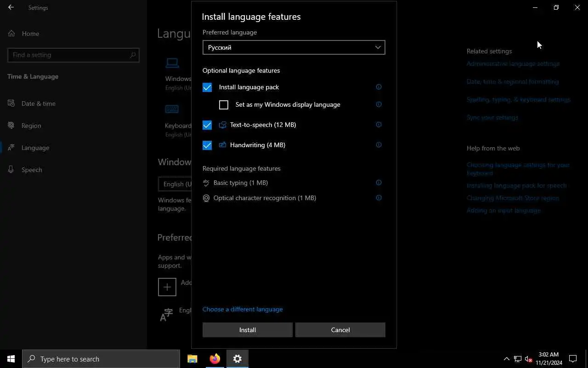Click info icon next to Handwriting
Screen dimensions: 588x368
(379, 145)
